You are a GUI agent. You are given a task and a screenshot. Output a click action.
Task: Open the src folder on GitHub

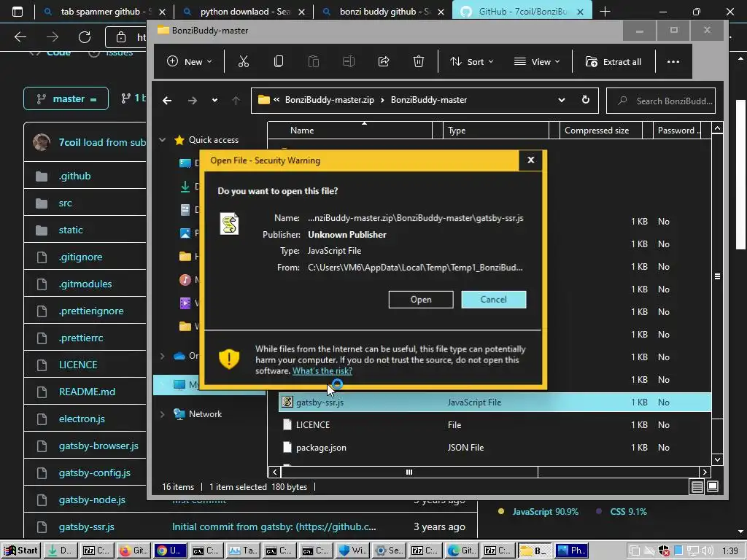click(x=65, y=203)
